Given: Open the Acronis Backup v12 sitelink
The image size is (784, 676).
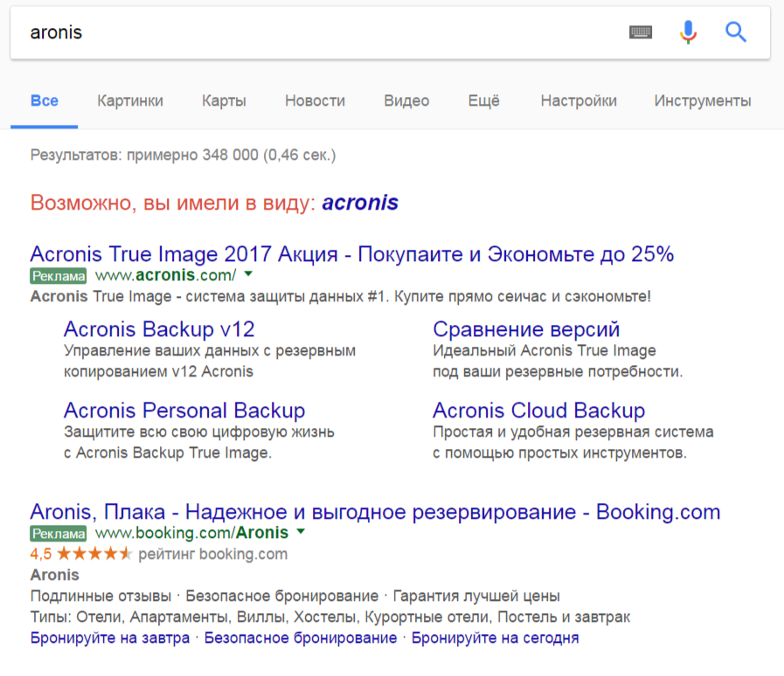Looking at the screenshot, I should 159,330.
